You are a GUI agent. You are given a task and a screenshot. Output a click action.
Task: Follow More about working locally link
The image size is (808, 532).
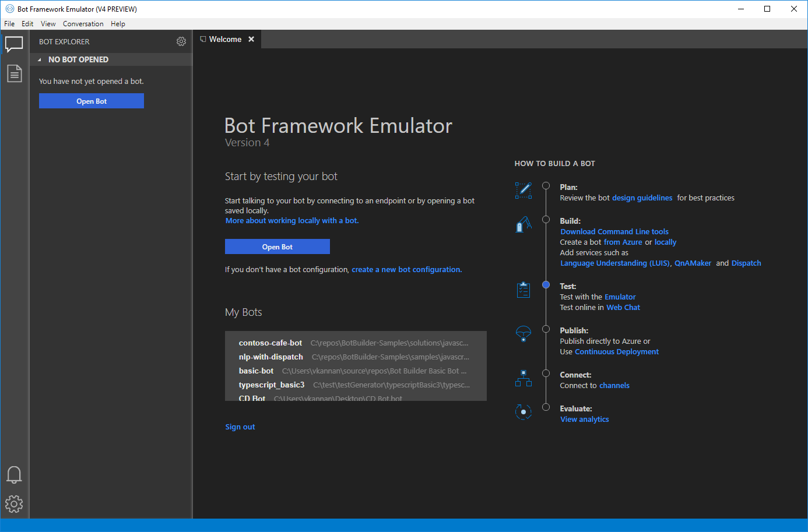coord(292,221)
